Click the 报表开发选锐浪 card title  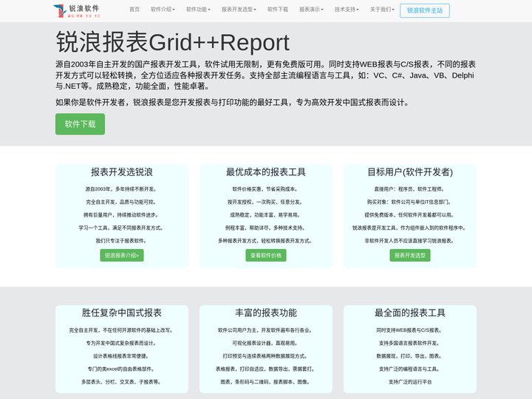(122, 172)
